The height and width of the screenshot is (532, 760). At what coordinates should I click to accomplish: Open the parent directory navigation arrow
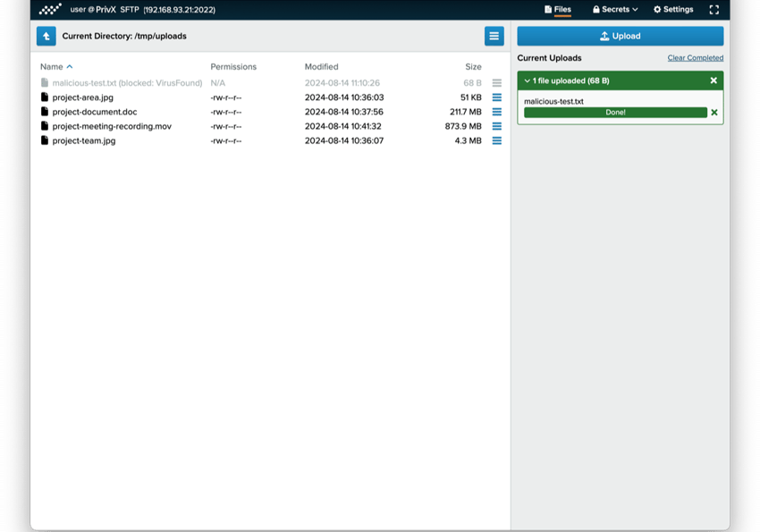pos(46,36)
